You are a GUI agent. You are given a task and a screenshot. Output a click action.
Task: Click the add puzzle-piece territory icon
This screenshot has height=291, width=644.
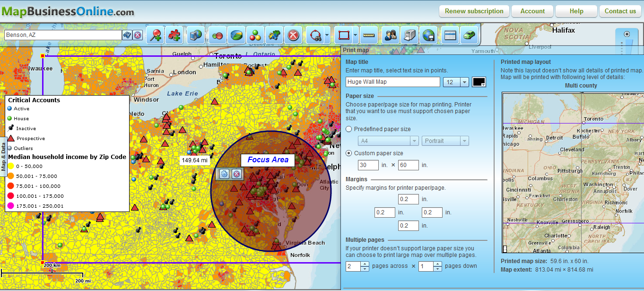pos(174,35)
